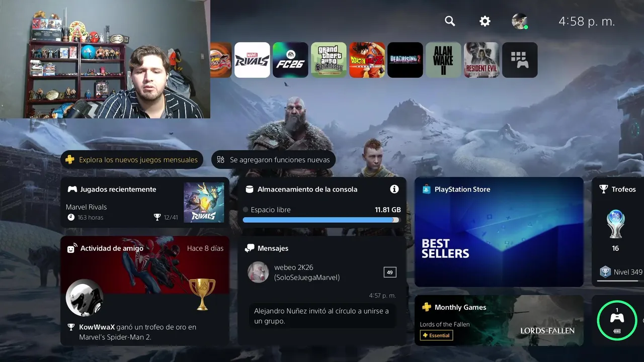Open the Jugados recientemente card header
The image size is (644, 362).
tap(112, 189)
